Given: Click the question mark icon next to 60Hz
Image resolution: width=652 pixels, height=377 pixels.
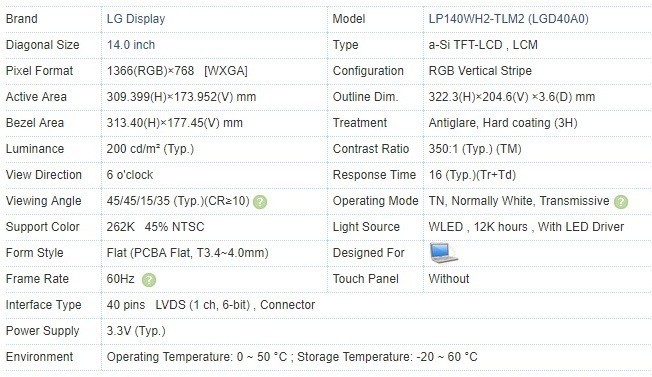Looking at the screenshot, I should [x=149, y=280].
